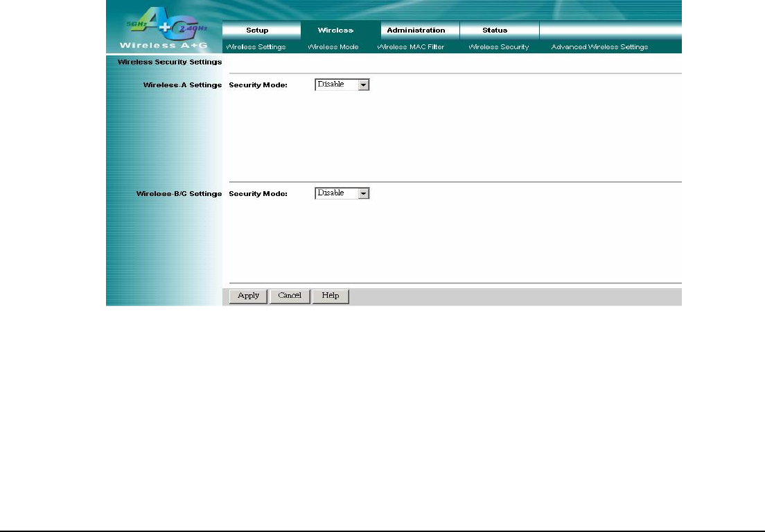The height and width of the screenshot is (532, 765).
Task: Expand Wireless-A Security Mode dropdown
Action: tap(342, 85)
